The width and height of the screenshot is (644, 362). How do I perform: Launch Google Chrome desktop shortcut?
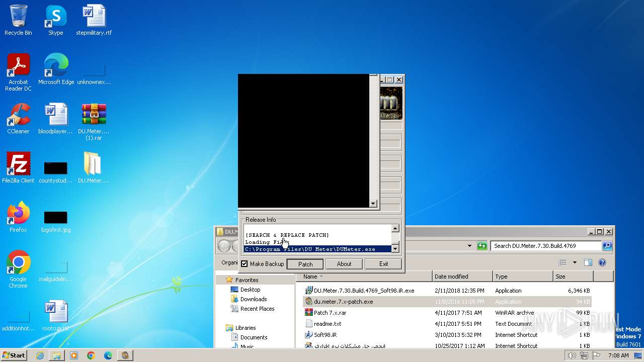[18, 269]
